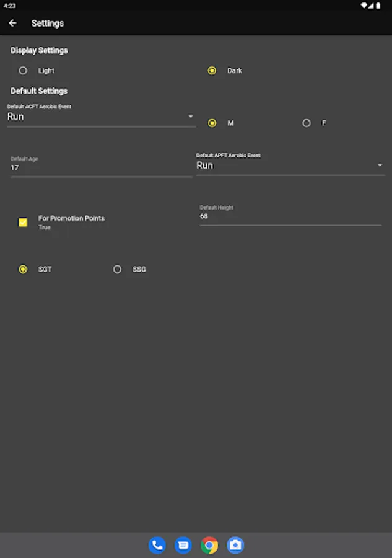392x558 pixels.
Task: Tap the Settings title text
Action: (x=48, y=24)
